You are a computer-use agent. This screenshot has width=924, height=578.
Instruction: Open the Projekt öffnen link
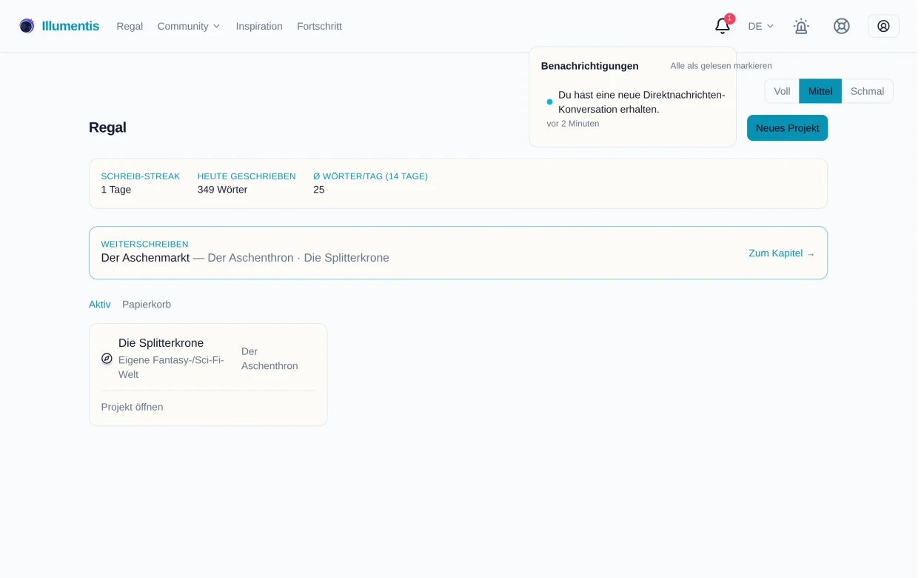click(132, 407)
